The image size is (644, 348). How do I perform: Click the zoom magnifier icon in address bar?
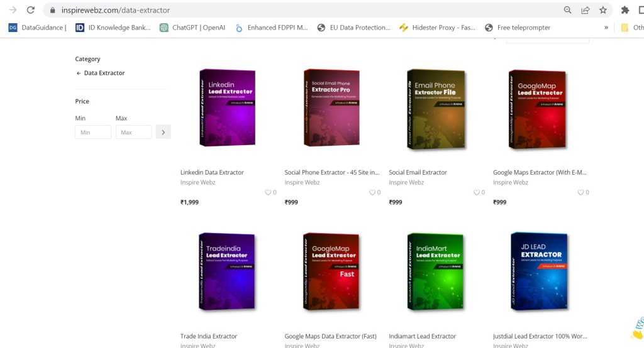pyautogui.click(x=567, y=10)
